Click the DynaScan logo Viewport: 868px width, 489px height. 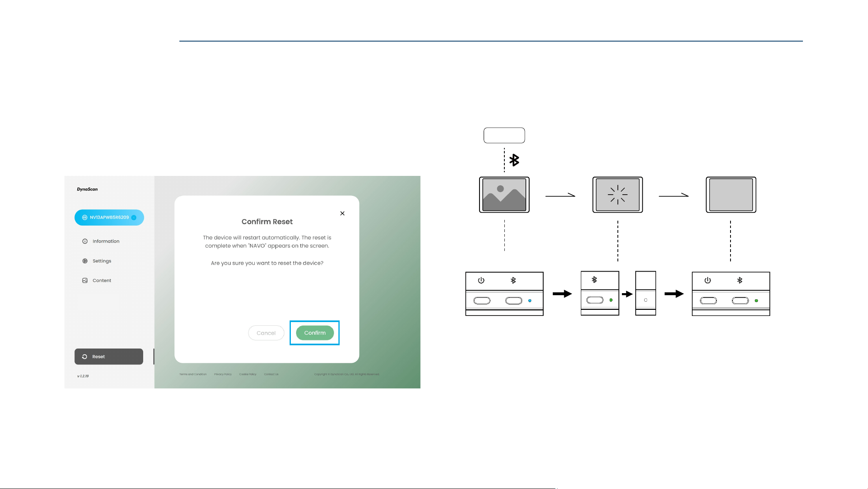click(87, 189)
